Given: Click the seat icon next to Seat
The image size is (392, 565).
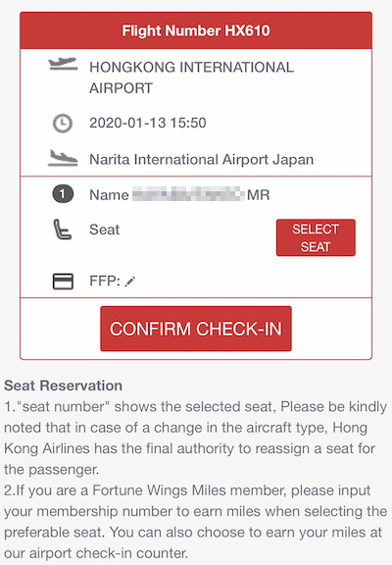Looking at the screenshot, I should click(x=63, y=230).
